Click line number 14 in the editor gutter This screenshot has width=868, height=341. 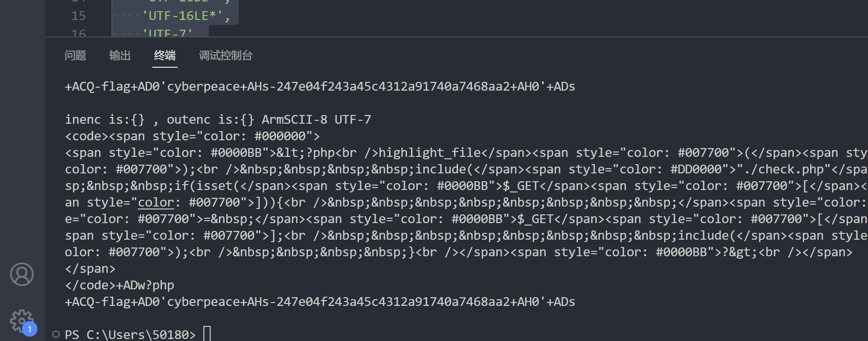click(x=78, y=2)
